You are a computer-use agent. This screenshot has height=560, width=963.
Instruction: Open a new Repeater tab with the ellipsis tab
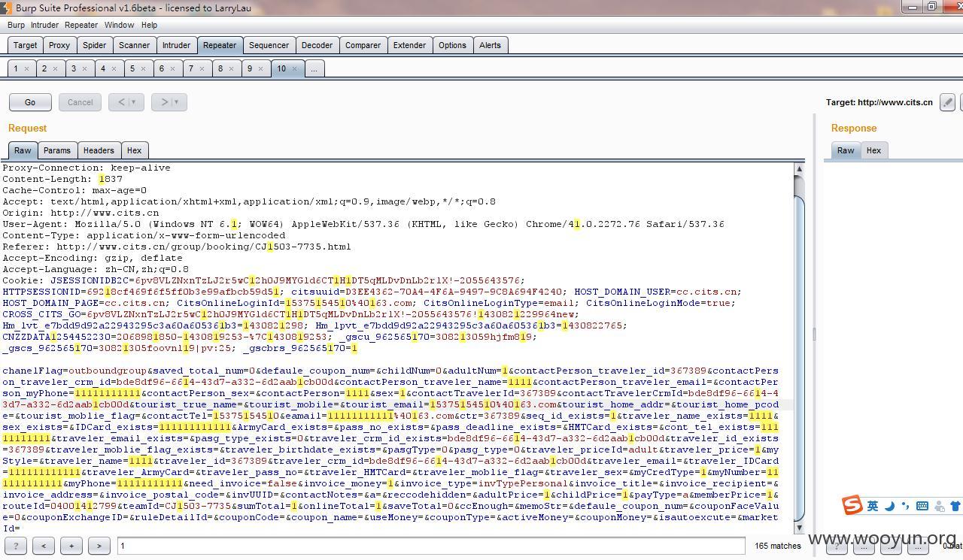(314, 68)
